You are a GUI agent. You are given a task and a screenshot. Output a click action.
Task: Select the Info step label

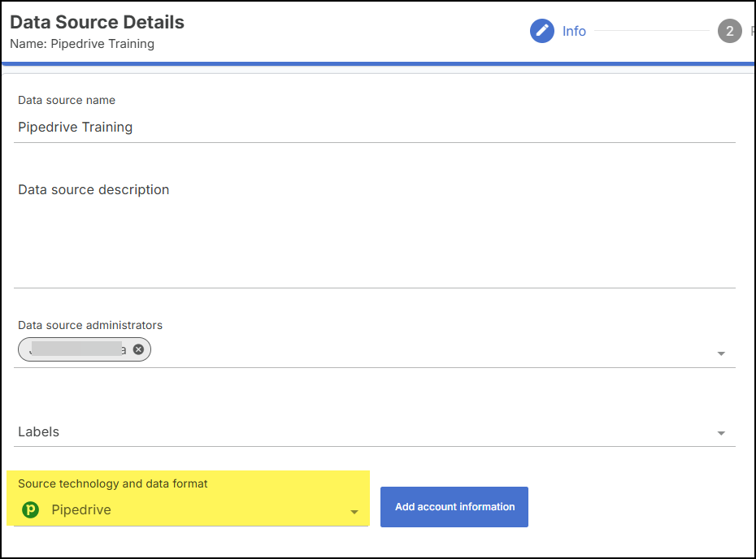tap(574, 31)
